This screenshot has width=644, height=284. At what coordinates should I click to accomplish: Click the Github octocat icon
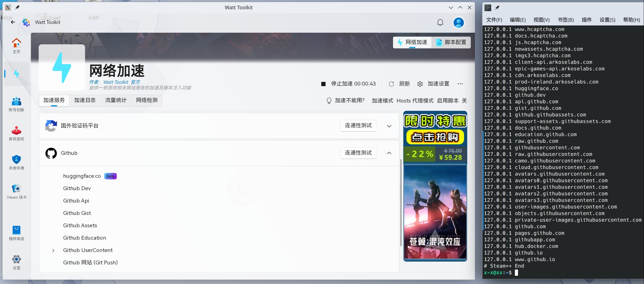click(x=51, y=153)
